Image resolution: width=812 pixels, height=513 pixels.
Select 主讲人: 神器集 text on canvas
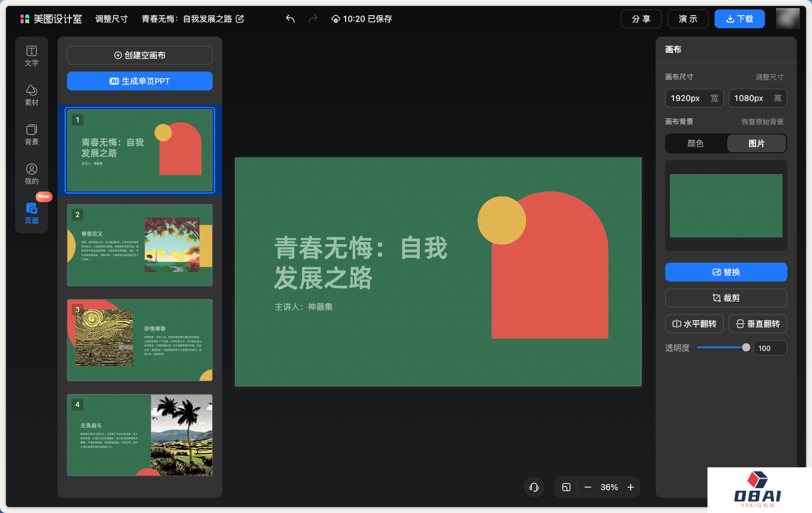(303, 307)
